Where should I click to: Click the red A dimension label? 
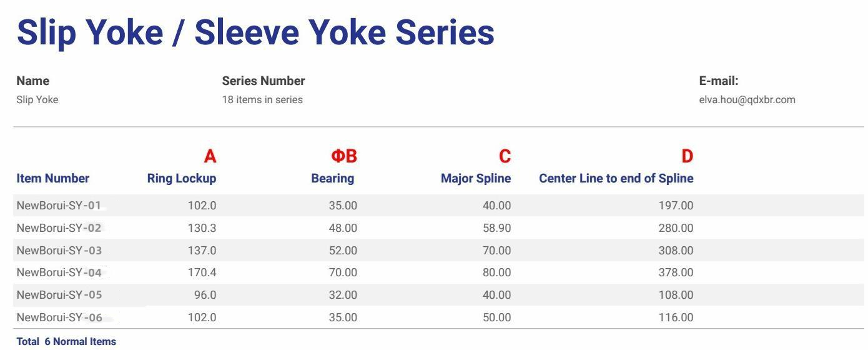(x=210, y=156)
